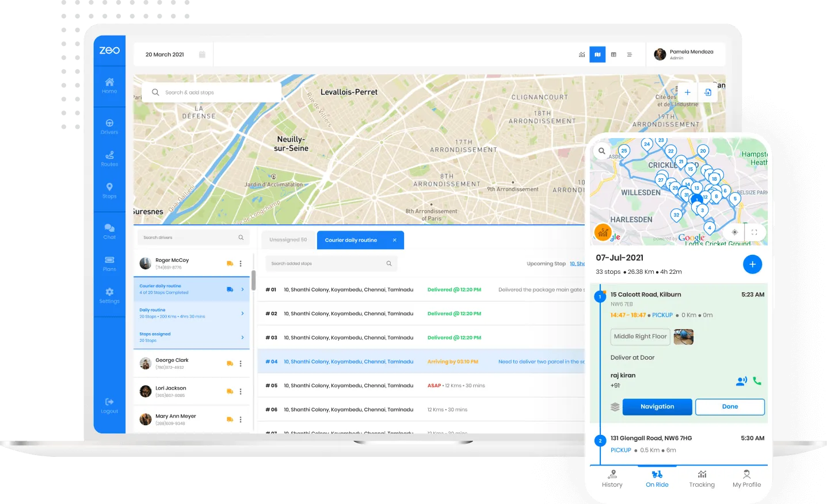
Task: Select Courier daily routine tab
Action: pos(360,240)
